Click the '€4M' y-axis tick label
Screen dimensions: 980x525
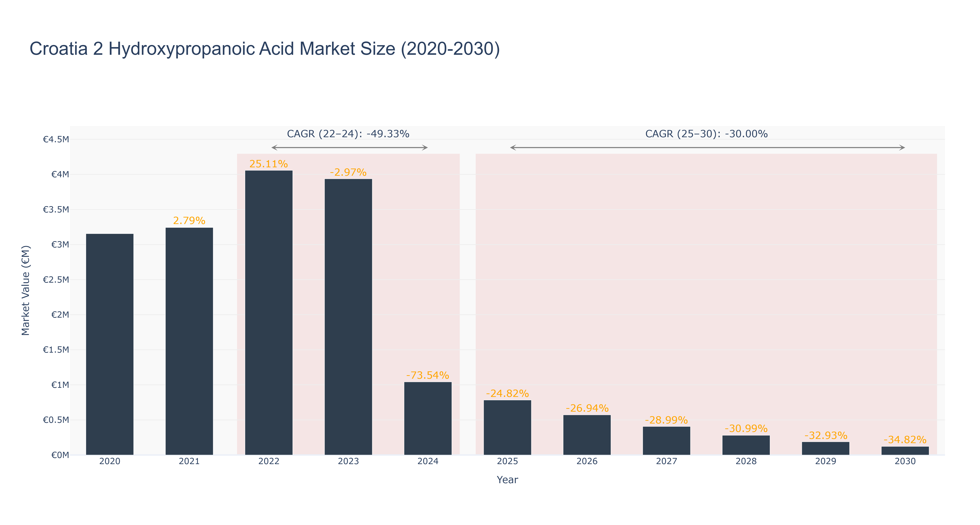pos(60,174)
